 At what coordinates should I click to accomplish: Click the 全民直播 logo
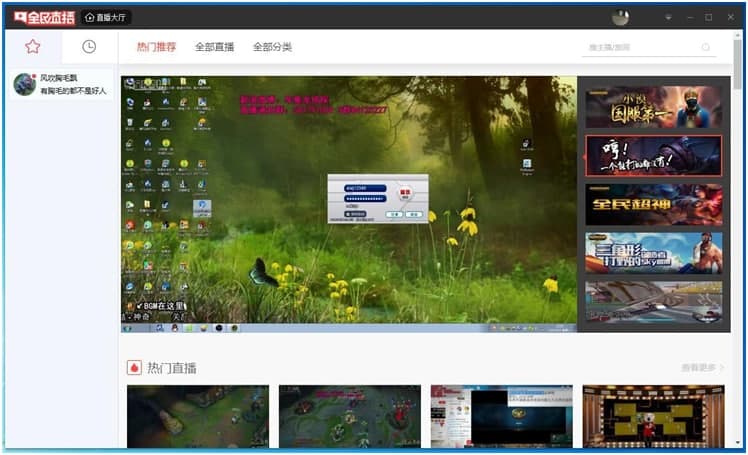[x=44, y=18]
